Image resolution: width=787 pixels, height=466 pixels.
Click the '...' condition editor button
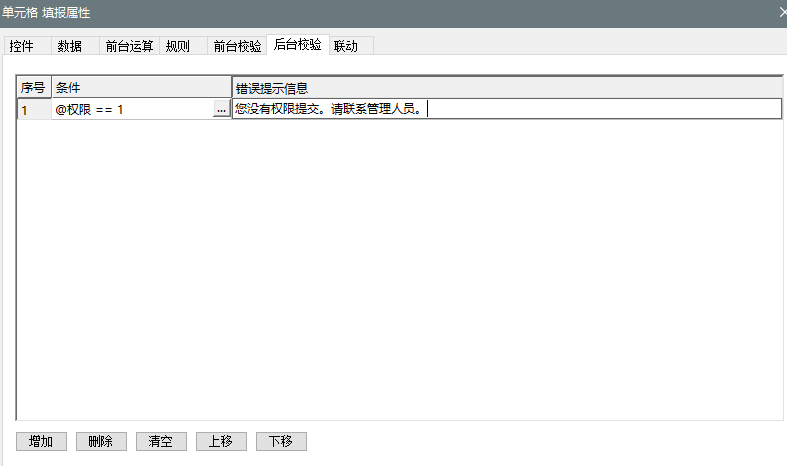pyautogui.click(x=221, y=110)
